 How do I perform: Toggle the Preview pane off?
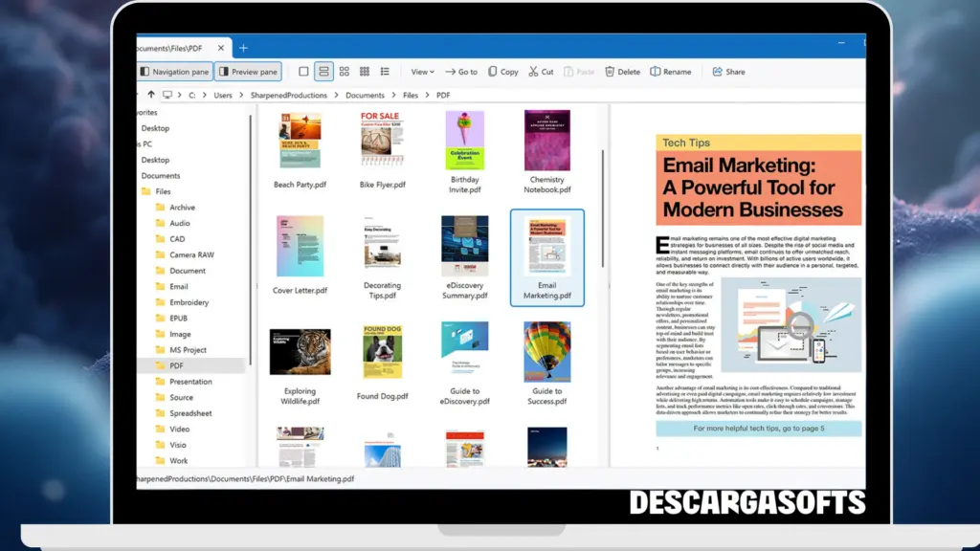[248, 71]
